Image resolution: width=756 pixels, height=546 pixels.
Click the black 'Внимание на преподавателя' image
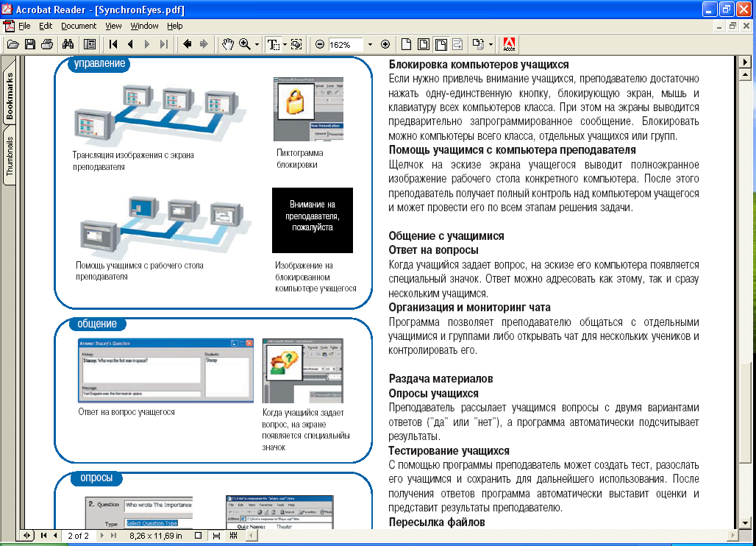click(313, 221)
